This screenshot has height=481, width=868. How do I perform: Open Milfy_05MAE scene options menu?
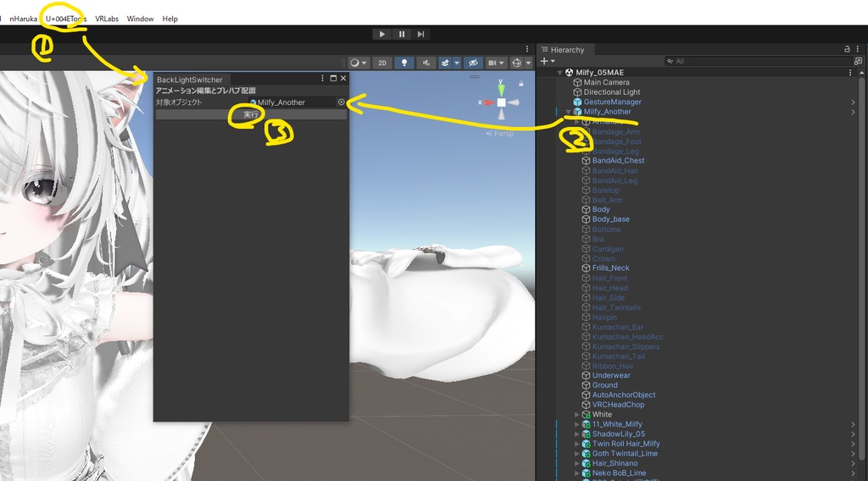click(850, 73)
